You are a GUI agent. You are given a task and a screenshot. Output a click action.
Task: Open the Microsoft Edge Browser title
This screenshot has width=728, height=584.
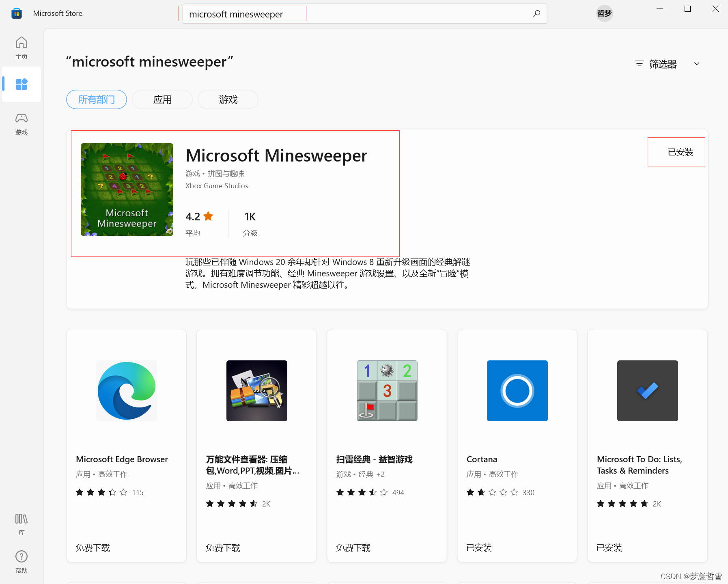pyautogui.click(x=122, y=459)
